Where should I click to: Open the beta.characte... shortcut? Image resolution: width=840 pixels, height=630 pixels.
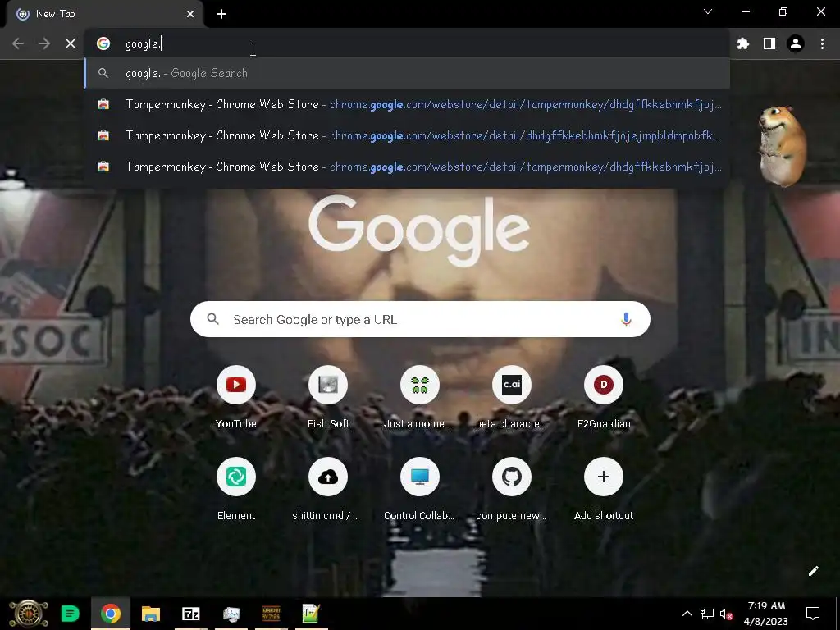point(512,398)
